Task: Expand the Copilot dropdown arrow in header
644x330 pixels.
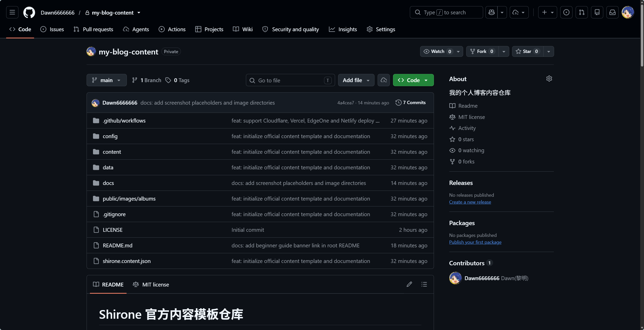Action: pos(502,12)
